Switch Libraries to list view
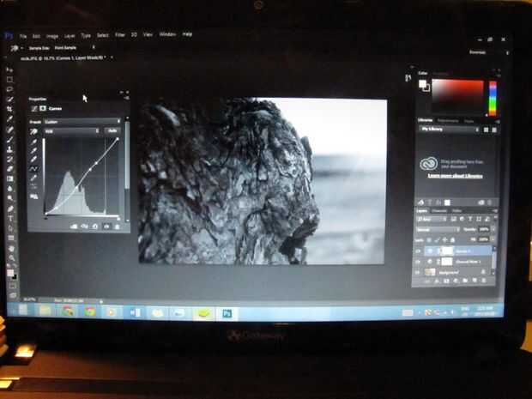Image resolution: width=532 pixels, height=399 pixels. tap(494, 130)
